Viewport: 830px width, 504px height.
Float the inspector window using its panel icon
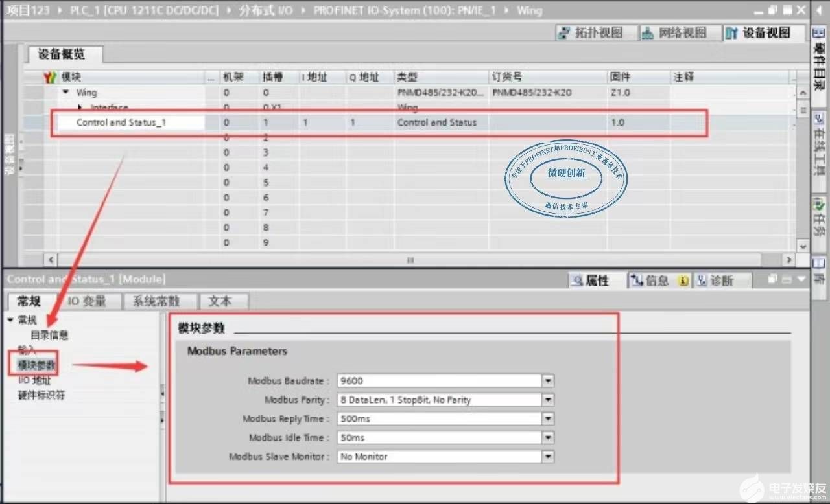(x=772, y=279)
